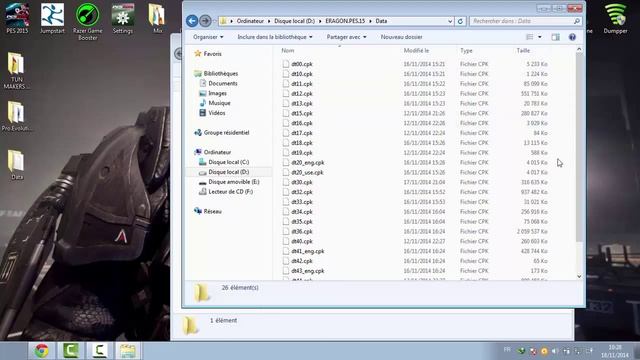Screen dimensions: 640x360
Task: Open the File Explorer taskbar button
Action: pyautogui.click(x=128, y=351)
